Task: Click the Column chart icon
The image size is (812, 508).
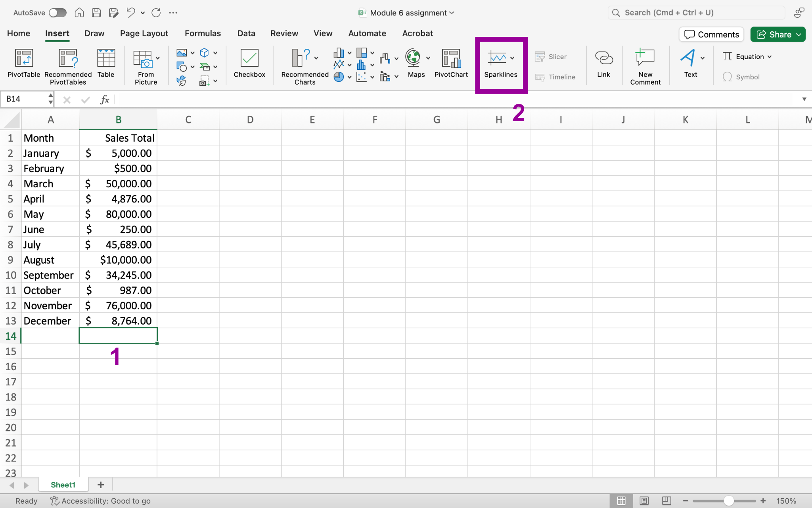Action: tap(339, 53)
